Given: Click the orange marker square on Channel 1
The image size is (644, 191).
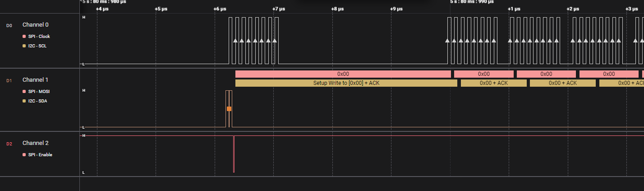Looking at the screenshot, I should 229,109.
